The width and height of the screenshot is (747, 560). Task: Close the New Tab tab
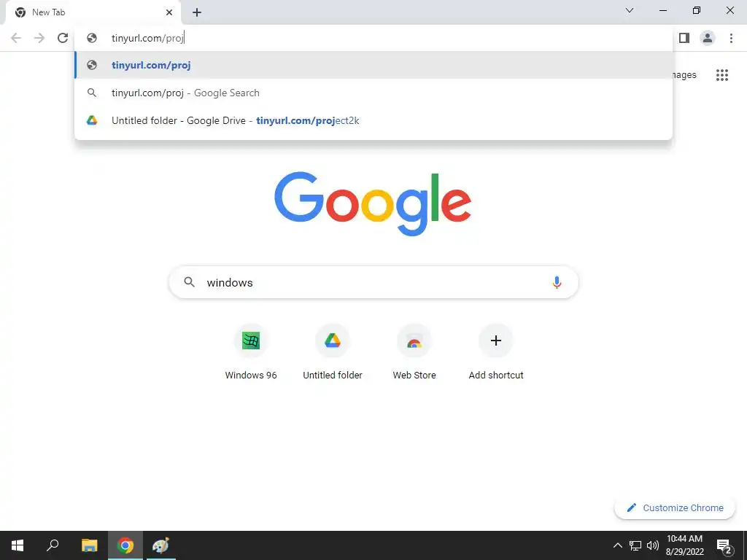tap(169, 12)
